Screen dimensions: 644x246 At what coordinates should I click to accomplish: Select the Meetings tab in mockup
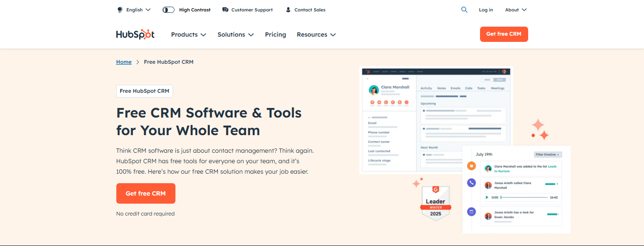pos(498,88)
